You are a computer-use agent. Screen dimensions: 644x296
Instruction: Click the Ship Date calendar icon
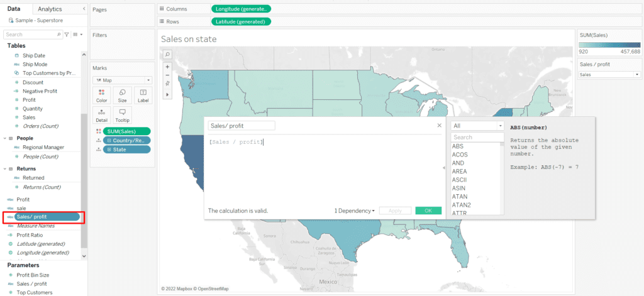17,55
